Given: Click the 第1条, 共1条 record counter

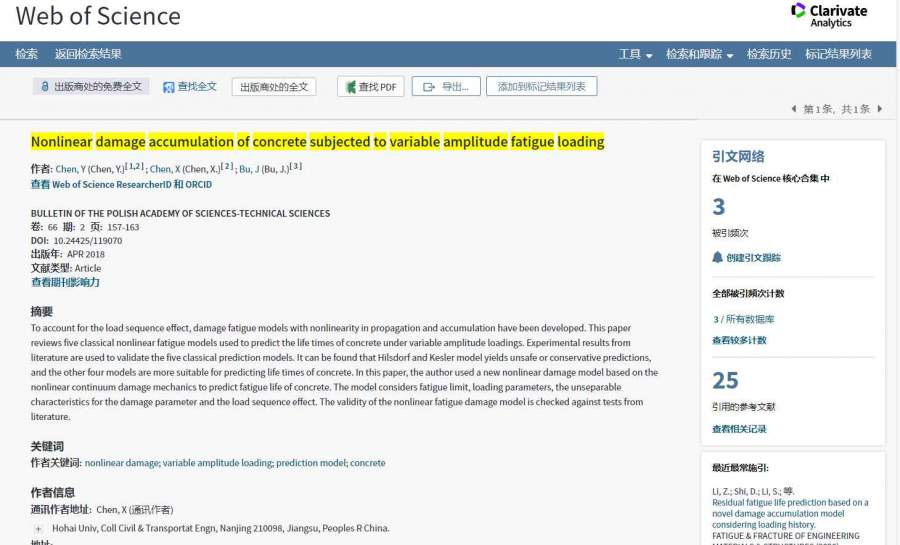Looking at the screenshot, I should 836,108.
